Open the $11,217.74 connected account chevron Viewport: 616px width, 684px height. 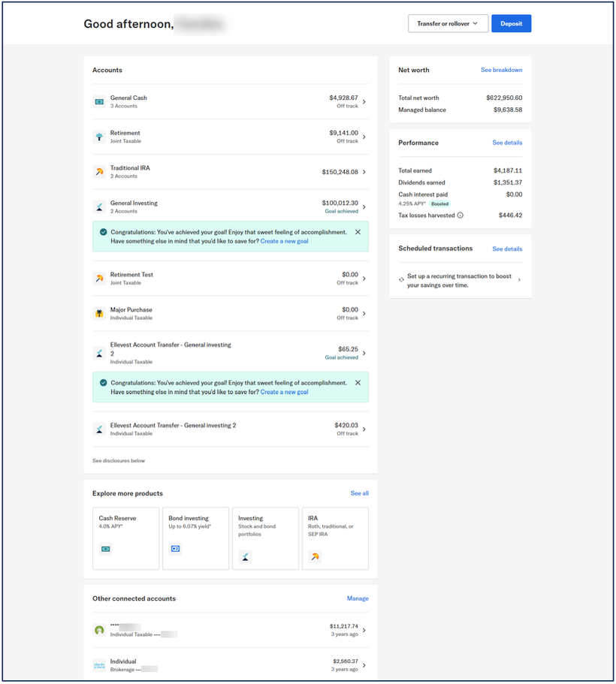coord(364,630)
